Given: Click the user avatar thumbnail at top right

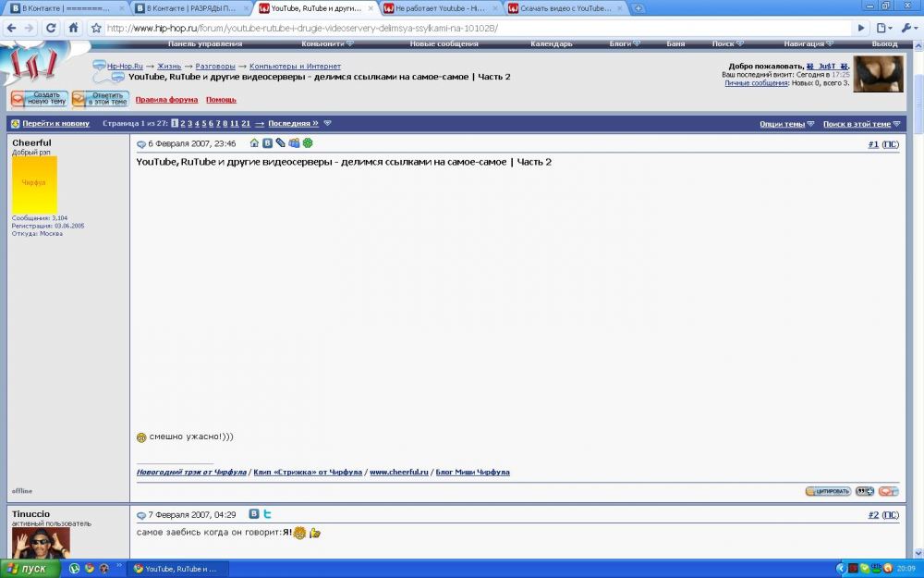Looking at the screenshot, I should coord(878,74).
